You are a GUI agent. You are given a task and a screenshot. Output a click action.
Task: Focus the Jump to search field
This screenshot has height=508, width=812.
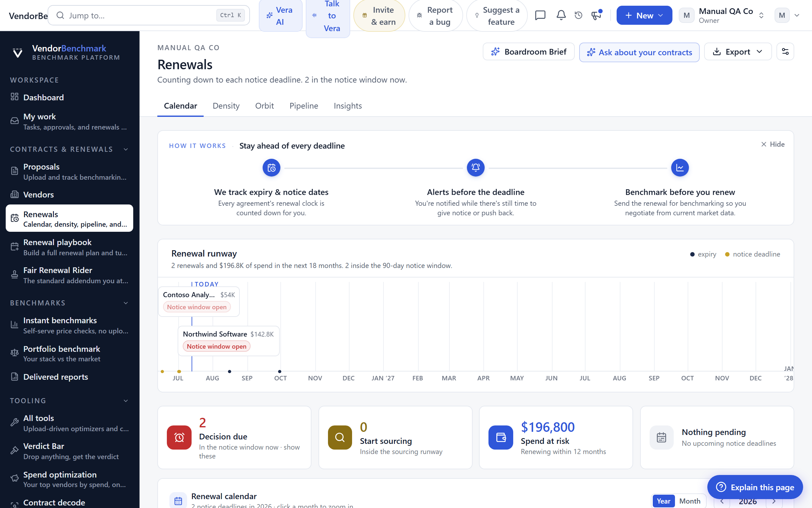pyautogui.click(x=149, y=16)
